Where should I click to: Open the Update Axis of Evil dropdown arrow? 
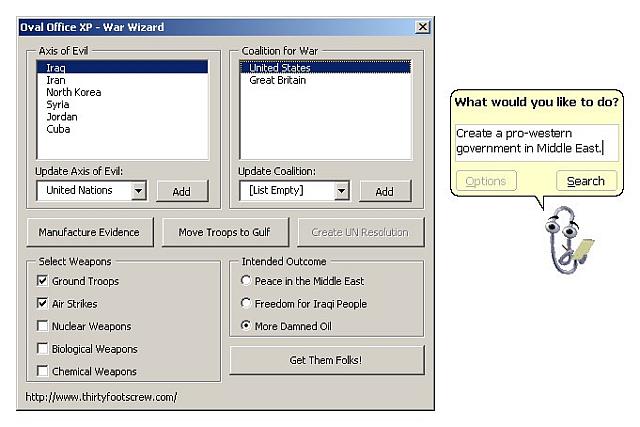coord(138,191)
